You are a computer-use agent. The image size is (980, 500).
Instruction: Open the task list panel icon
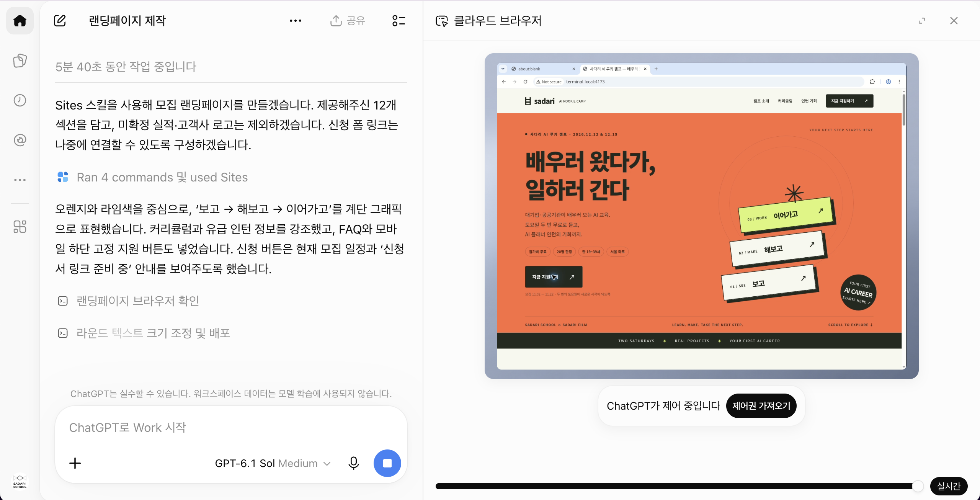coord(399,21)
